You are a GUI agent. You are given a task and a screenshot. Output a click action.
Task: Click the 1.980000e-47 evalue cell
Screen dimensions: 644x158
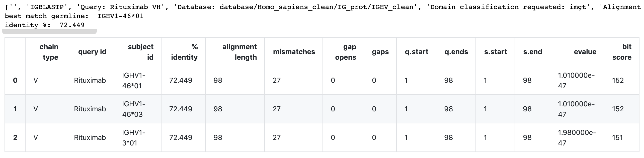[576, 138]
